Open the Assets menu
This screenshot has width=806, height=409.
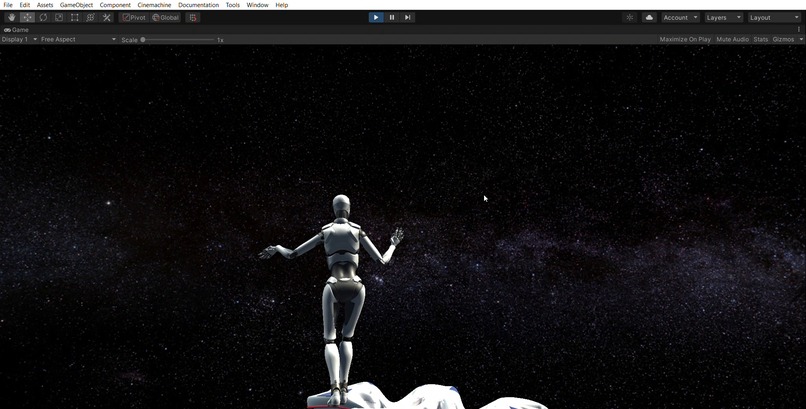(x=45, y=5)
